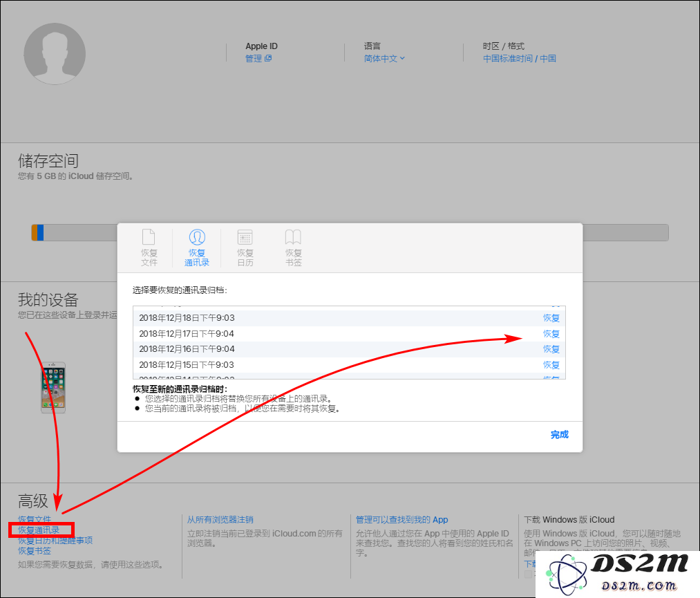This screenshot has height=598, width=700.
Task: Restore the 2018年12月16日 contacts archive
Action: [551, 349]
